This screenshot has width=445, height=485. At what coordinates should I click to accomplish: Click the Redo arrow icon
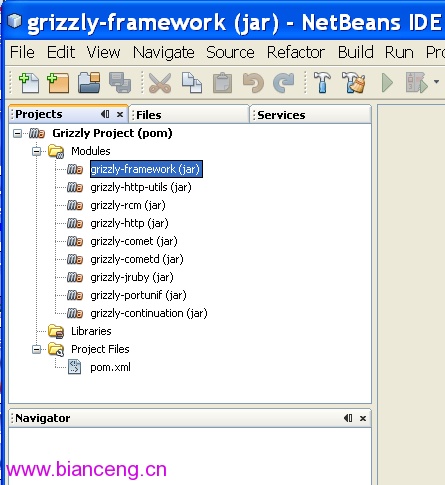click(284, 83)
